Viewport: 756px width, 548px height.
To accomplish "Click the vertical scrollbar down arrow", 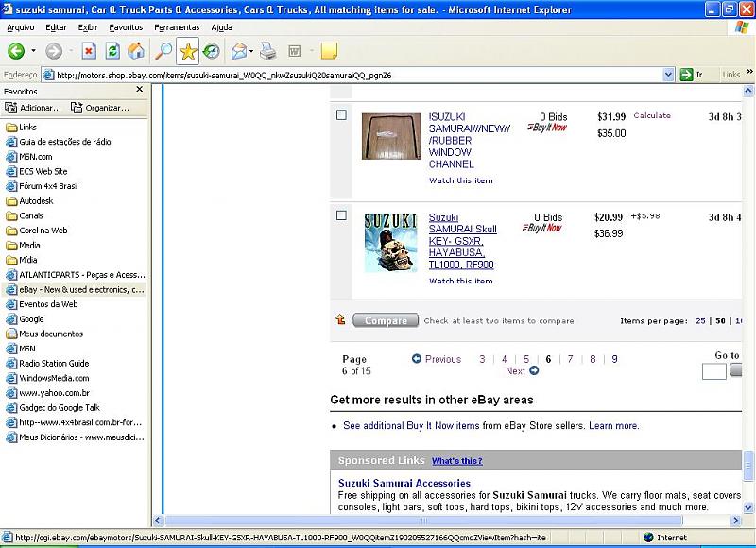I will pos(747,507).
